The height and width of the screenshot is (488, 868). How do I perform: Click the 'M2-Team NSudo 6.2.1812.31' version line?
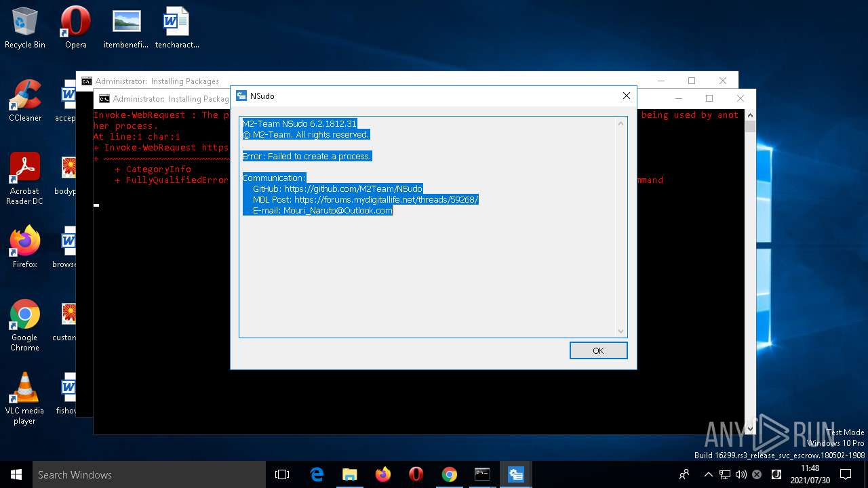[x=299, y=123]
